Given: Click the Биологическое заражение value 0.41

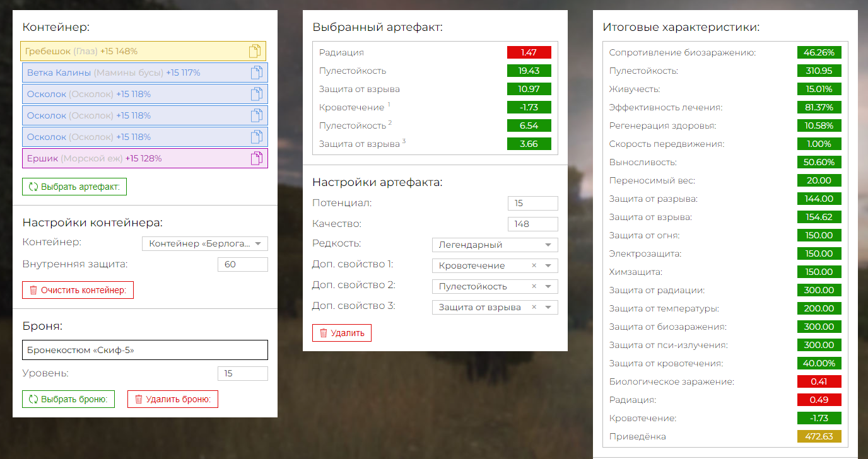Looking at the screenshot, I should click(x=819, y=381).
